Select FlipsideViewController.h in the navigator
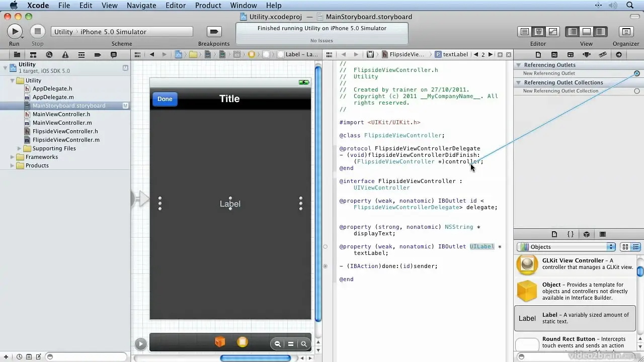The image size is (644, 362). pos(65,131)
